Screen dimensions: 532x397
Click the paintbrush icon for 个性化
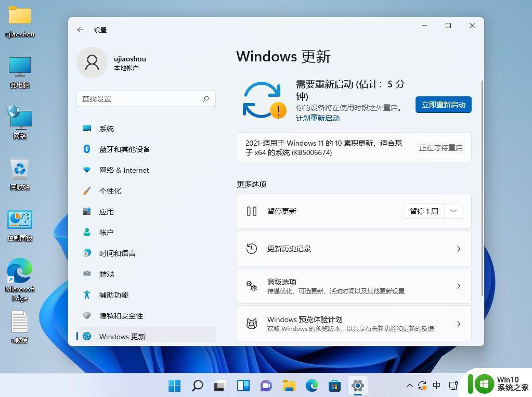(x=87, y=190)
